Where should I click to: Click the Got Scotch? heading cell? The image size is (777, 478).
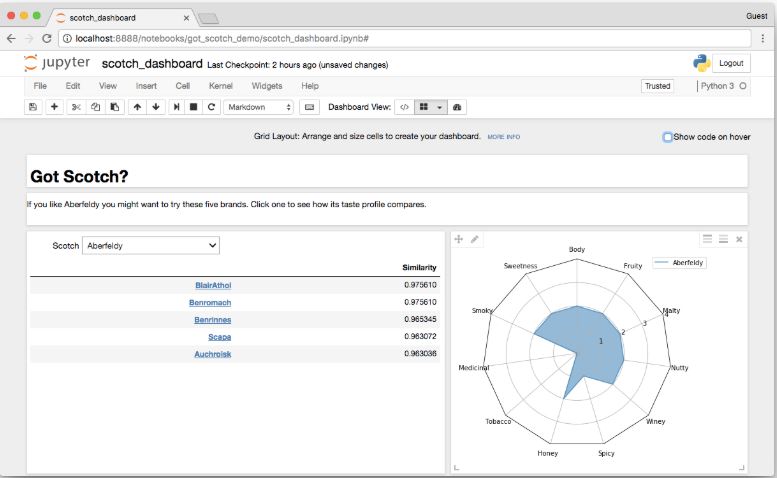pos(387,171)
